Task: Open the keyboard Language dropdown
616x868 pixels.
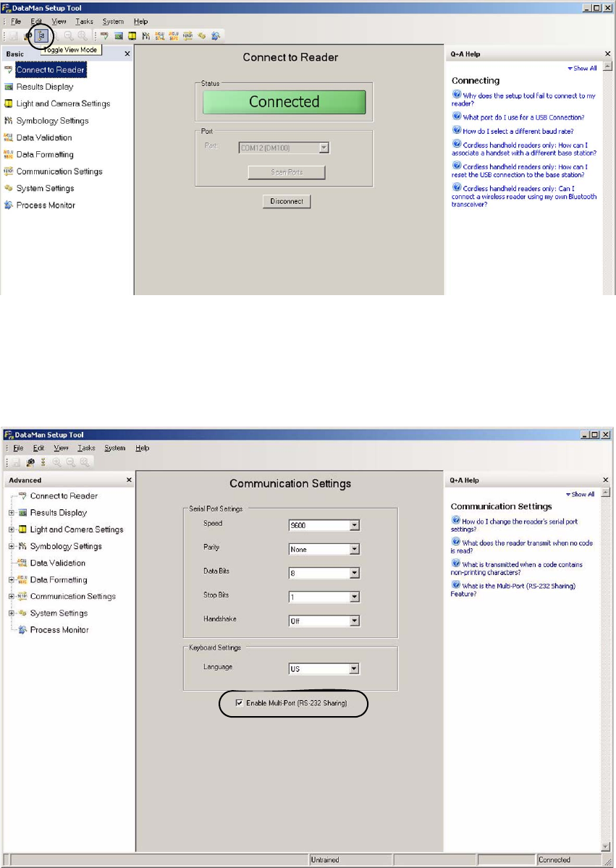Action: click(355, 669)
